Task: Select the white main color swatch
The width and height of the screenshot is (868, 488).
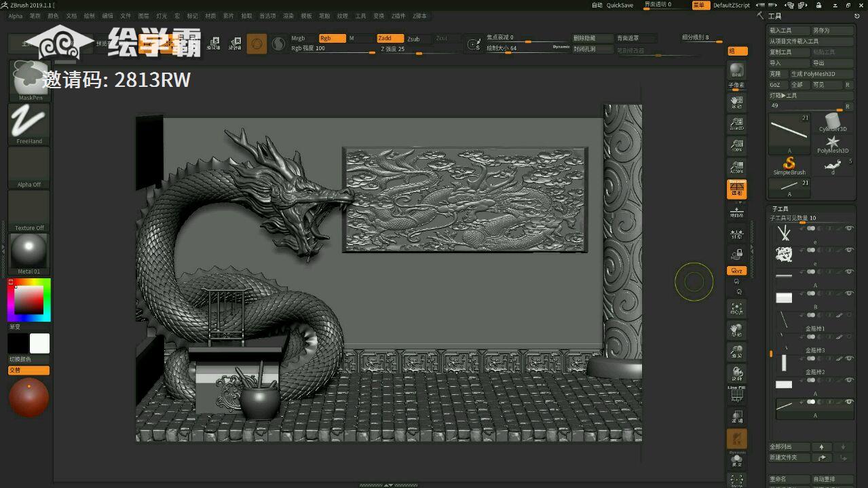Action: tap(39, 343)
